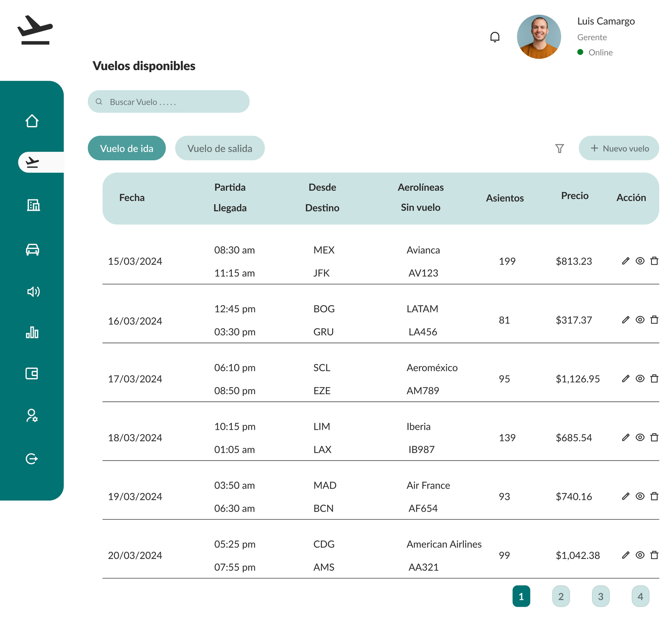This screenshot has width=672, height=628.
Task: Delete the Aeroméxico AM789 flight
Action: pyautogui.click(x=654, y=379)
